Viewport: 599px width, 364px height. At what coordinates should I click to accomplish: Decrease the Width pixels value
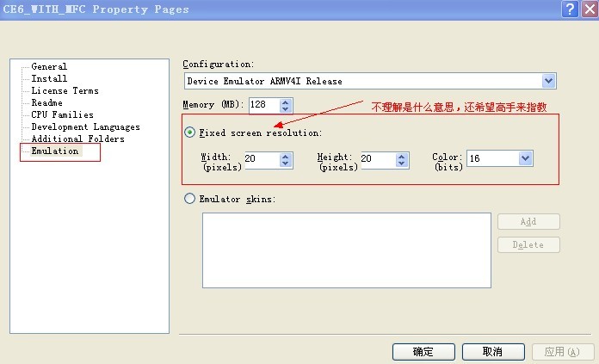(x=286, y=163)
